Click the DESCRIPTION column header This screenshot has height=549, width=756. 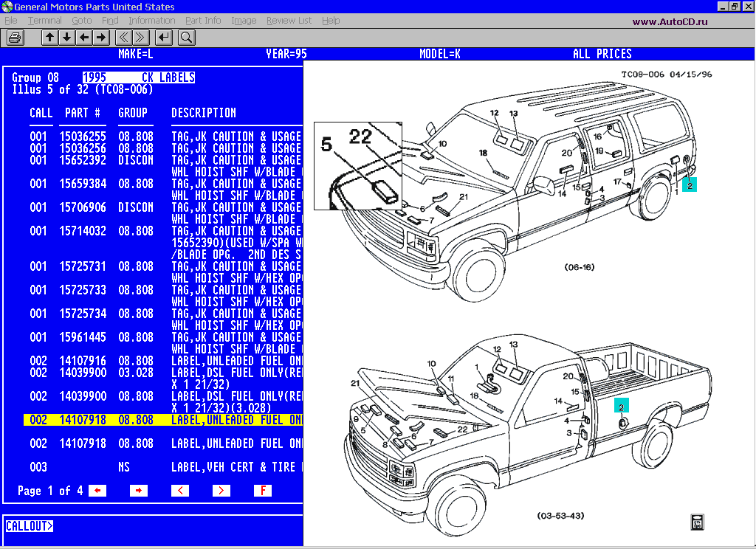coord(204,113)
